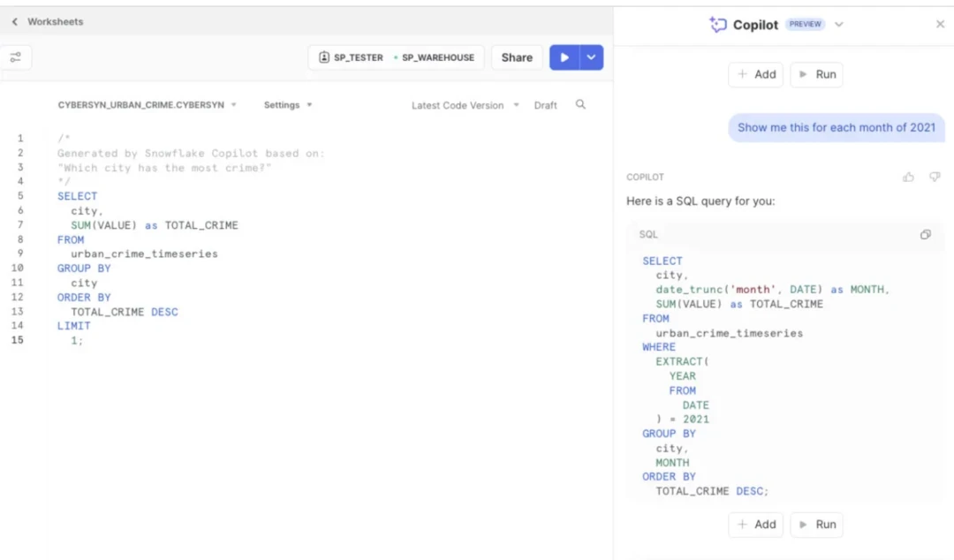Viewport: 954px width, 560px height.
Task: Click the thumbs down feedback icon
Action: (935, 178)
